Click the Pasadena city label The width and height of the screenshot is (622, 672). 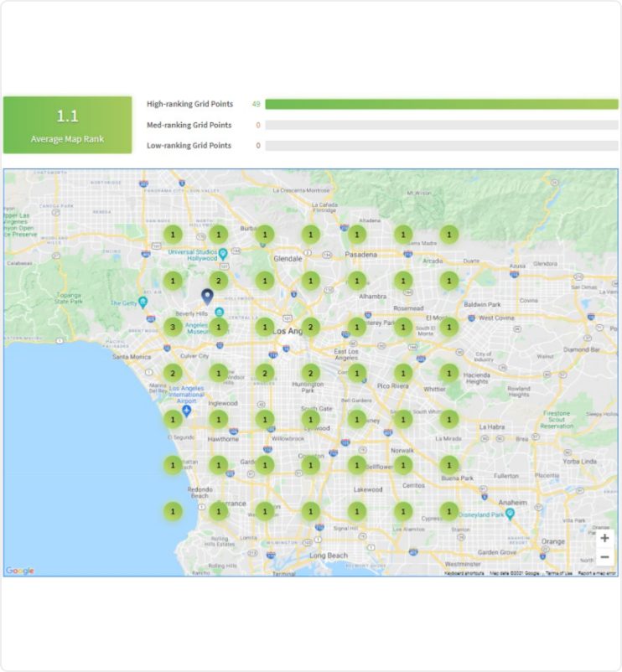[361, 255]
